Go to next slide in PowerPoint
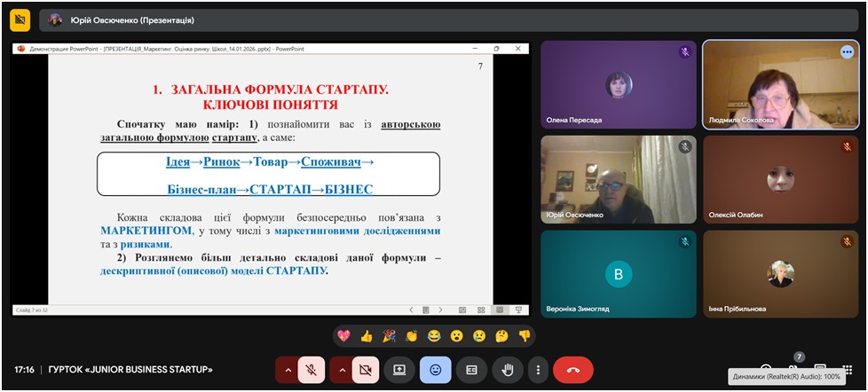 (x=442, y=310)
